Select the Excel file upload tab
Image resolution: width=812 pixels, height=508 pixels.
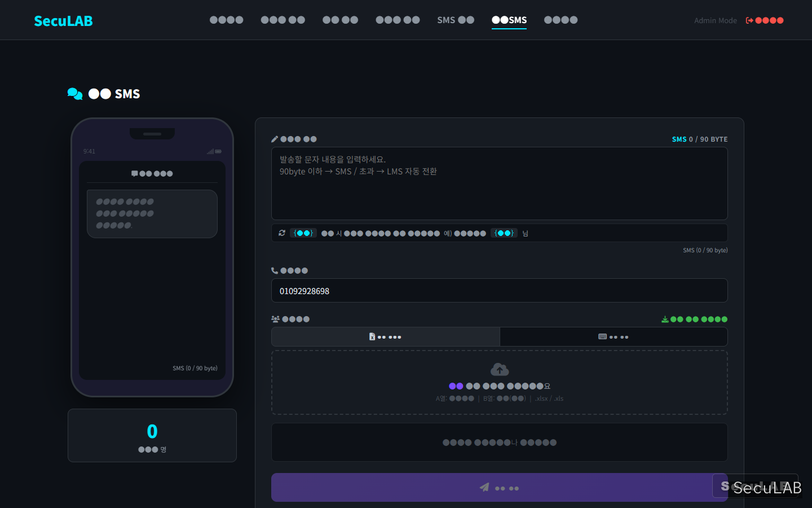point(386,337)
